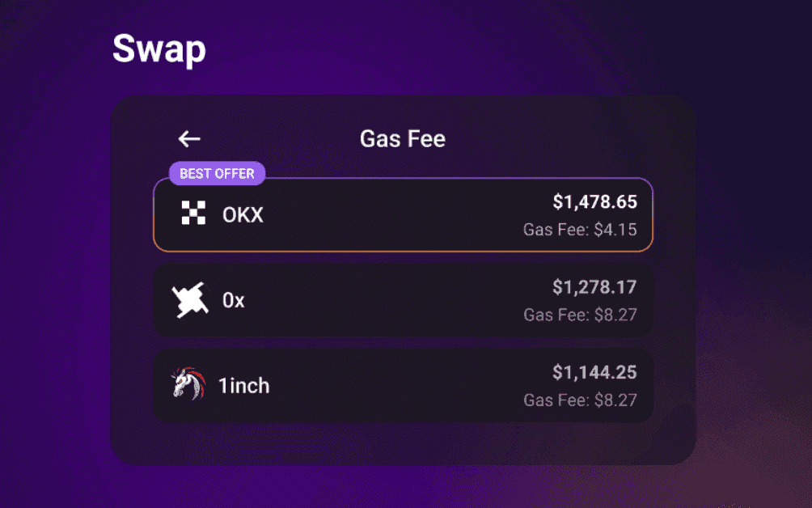Click the OKX provider name
The image size is (812, 508).
pyautogui.click(x=243, y=215)
